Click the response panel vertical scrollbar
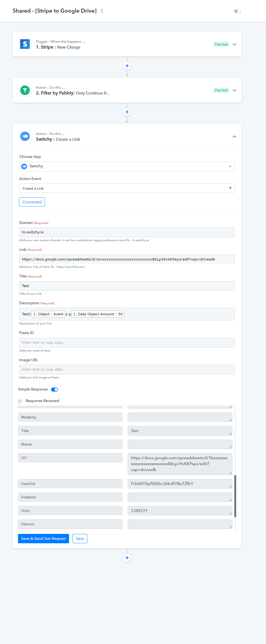266x644 pixels. (x=235, y=496)
